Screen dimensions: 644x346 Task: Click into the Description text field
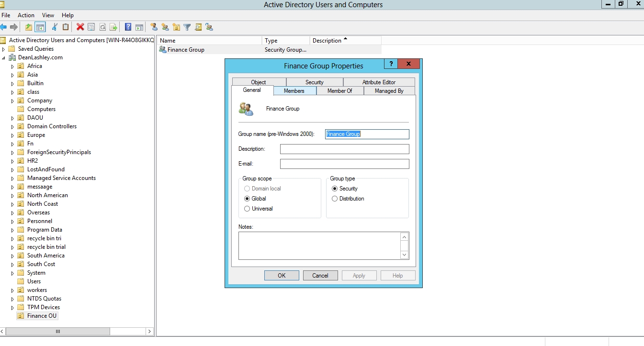tap(344, 149)
